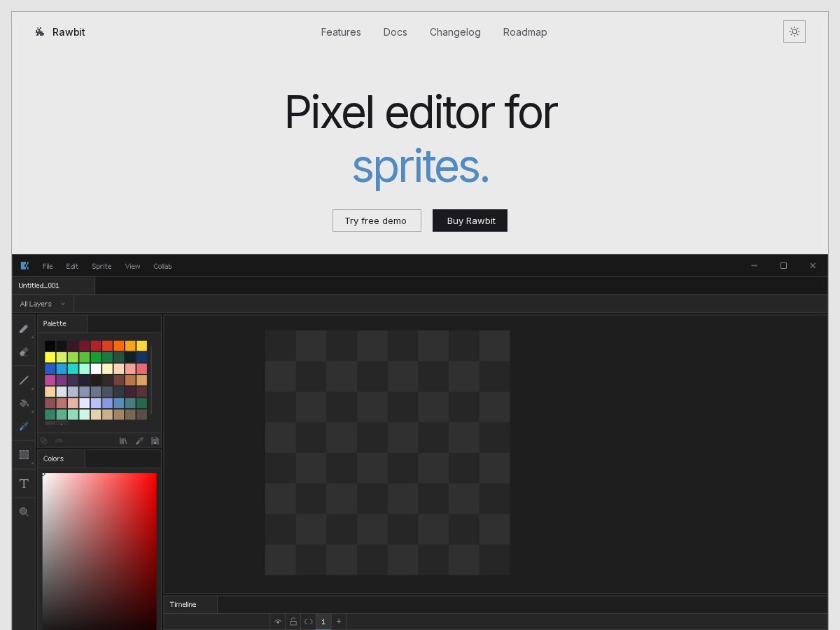Click the Buy Rawbit button
Viewport: 840px width, 630px height.
pyautogui.click(x=470, y=220)
